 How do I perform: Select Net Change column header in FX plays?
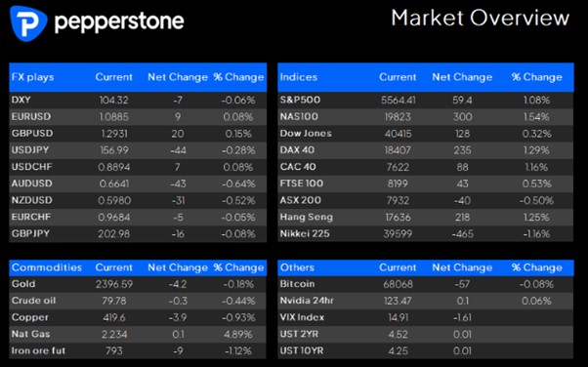[178, 77]
